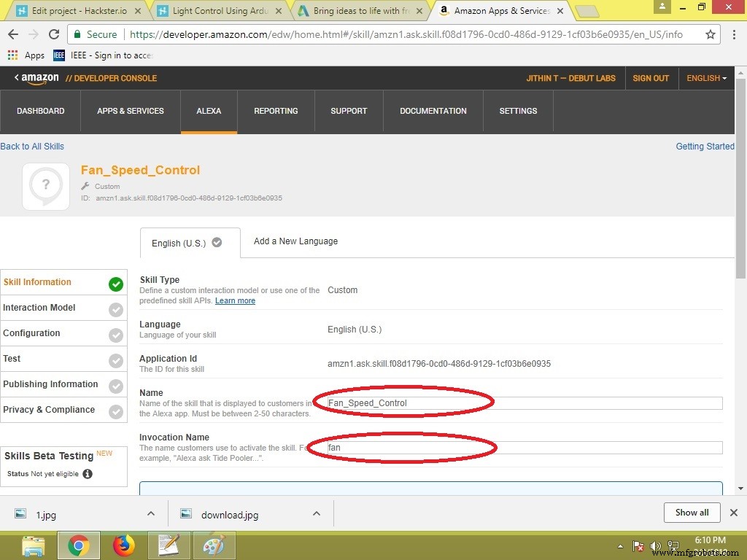Open the Interaction Model section
Image resolution: width=747 pixels, height=560 pixels.
39,308
